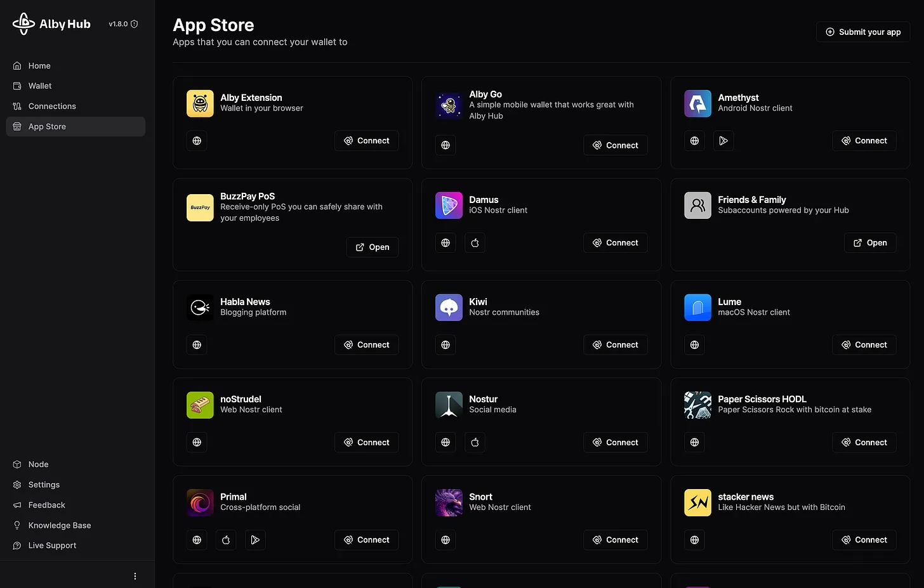Connect the Lume app
This screenshot has width=924, height=588.
[864, 345]
